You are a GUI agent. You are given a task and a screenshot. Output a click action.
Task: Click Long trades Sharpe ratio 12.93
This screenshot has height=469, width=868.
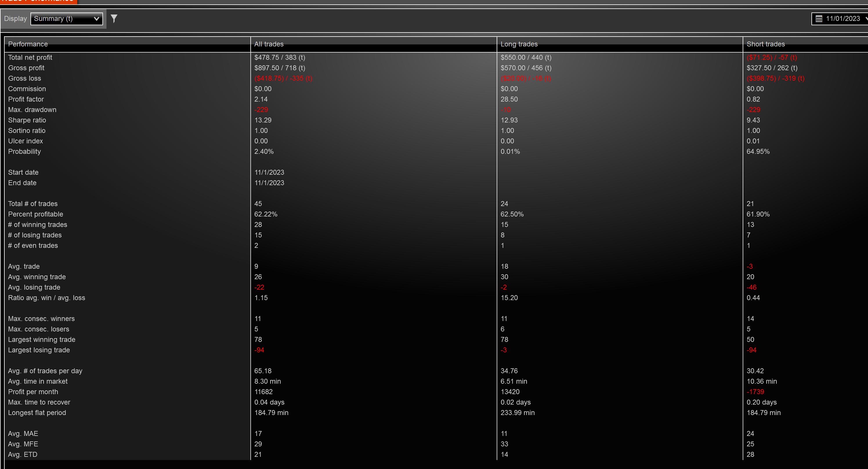[x=509, y=120]
